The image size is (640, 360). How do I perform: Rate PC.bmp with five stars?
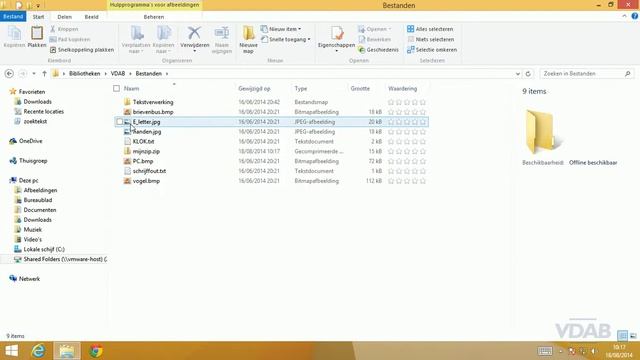click(423, 161)
